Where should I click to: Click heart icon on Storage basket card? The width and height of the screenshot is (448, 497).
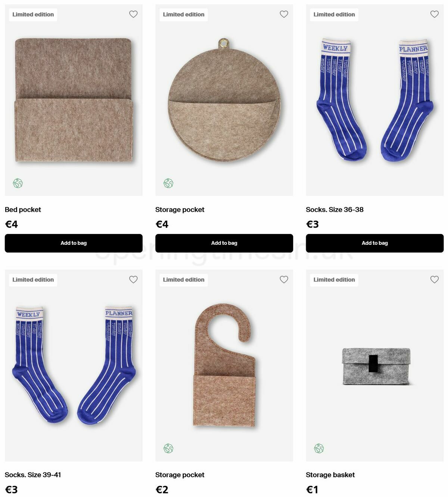[x=434, y=280]
